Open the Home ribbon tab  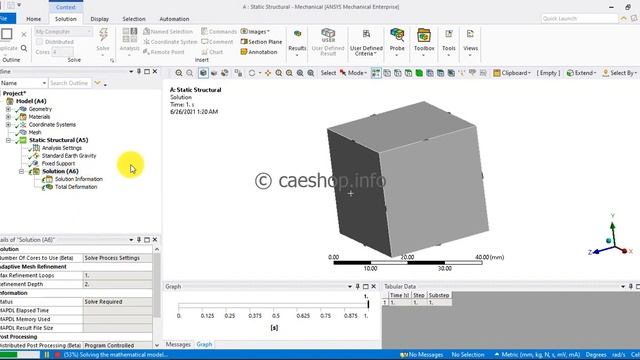tap(33, 19)
